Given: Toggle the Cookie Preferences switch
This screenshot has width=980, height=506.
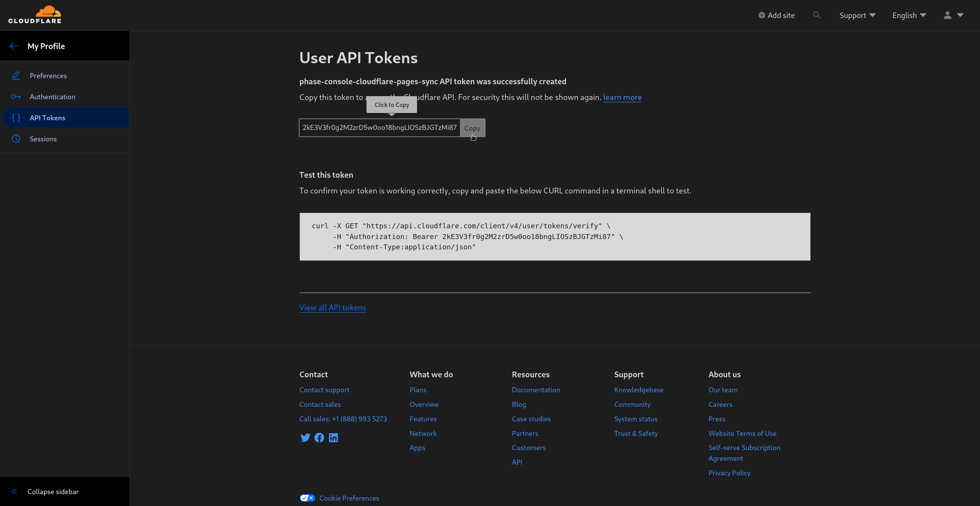Looking at the screenshot, I should [307, 498].
